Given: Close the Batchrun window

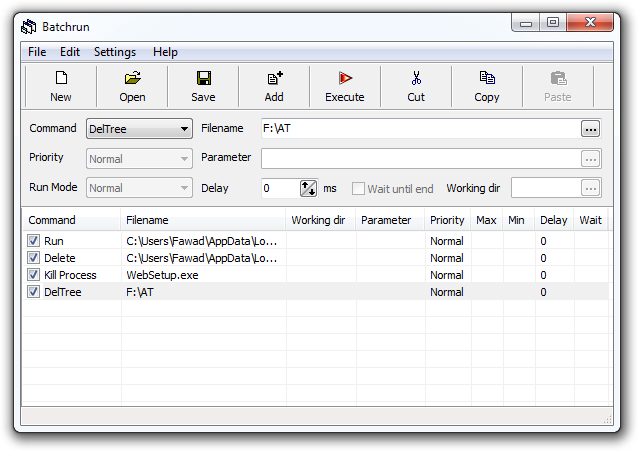Looking at the screenshot, I should [590, 22].
